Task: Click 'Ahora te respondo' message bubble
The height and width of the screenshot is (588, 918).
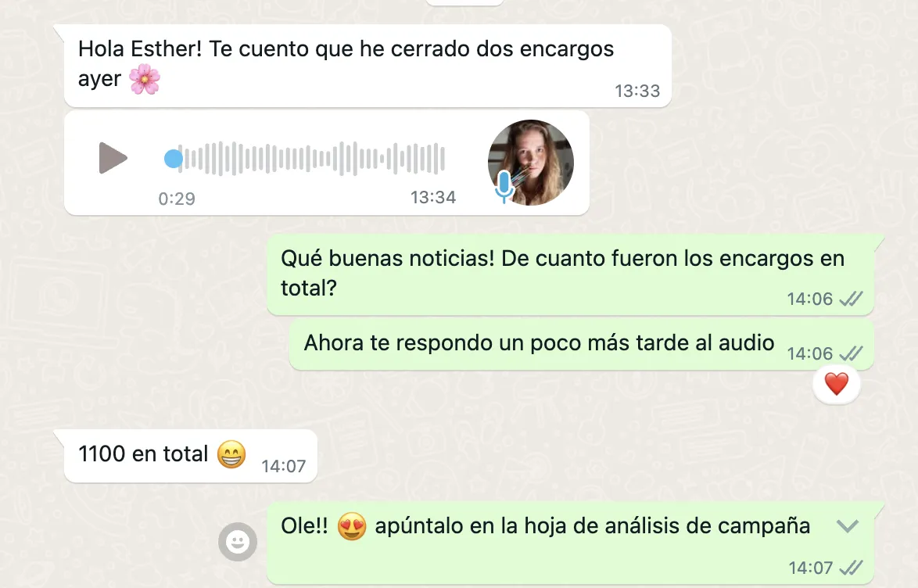Action: tap(581, 346)
